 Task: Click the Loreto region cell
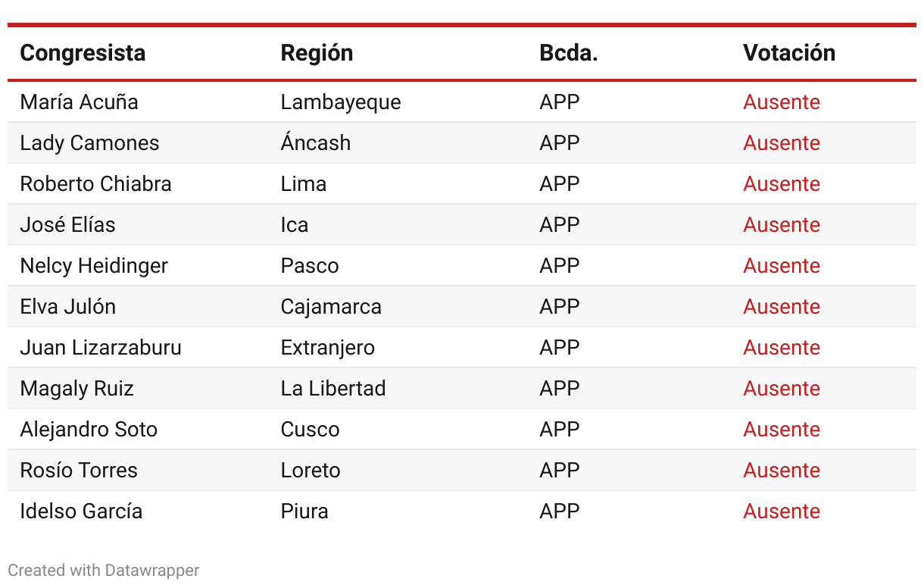pyautogui.click(x=311, y=471)
